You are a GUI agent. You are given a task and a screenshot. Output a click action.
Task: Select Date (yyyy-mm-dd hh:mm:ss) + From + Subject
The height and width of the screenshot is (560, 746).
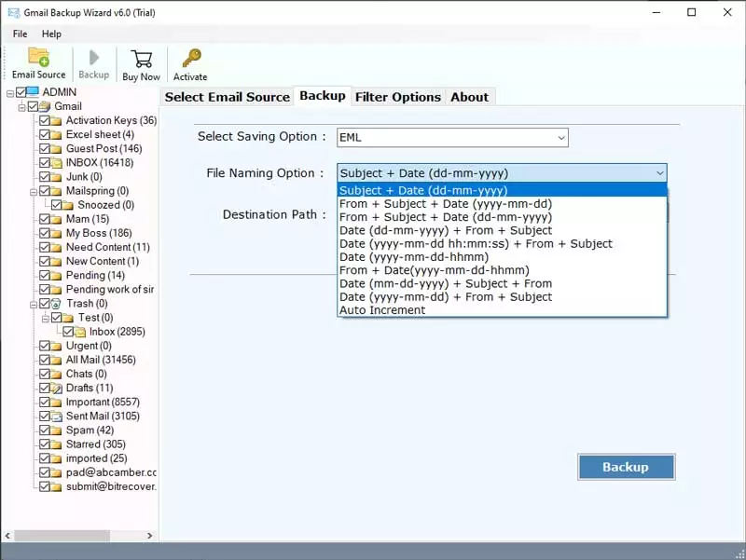pos(476,244)
